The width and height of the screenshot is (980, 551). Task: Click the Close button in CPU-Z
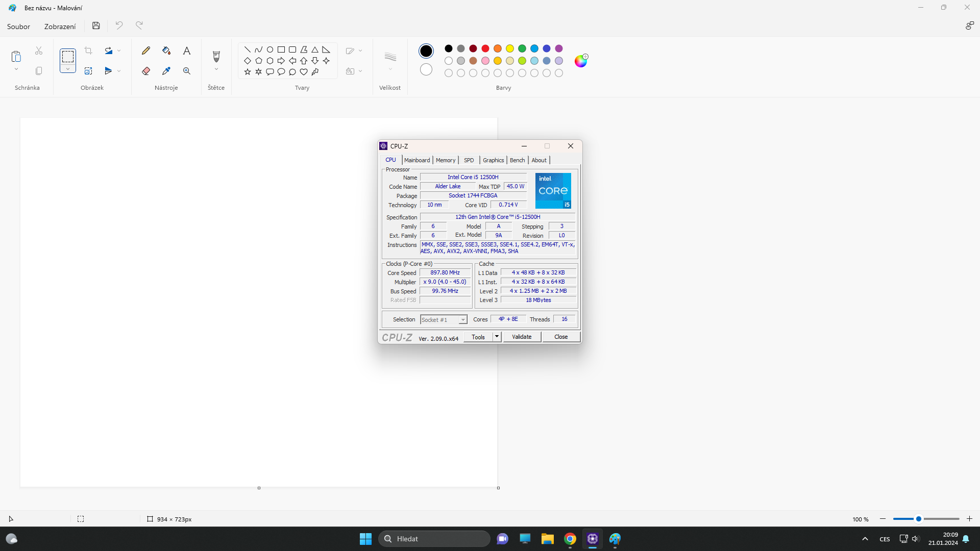[561, 337]
